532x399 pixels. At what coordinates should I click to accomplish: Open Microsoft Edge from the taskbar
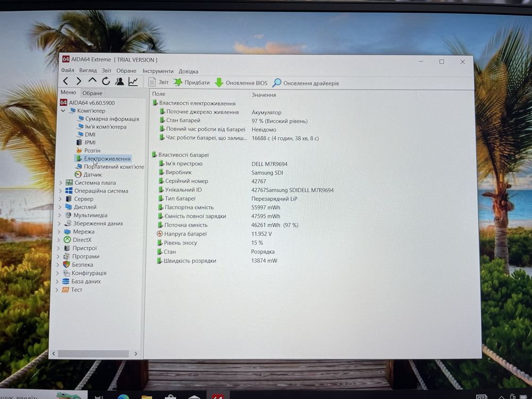(123, 397)
